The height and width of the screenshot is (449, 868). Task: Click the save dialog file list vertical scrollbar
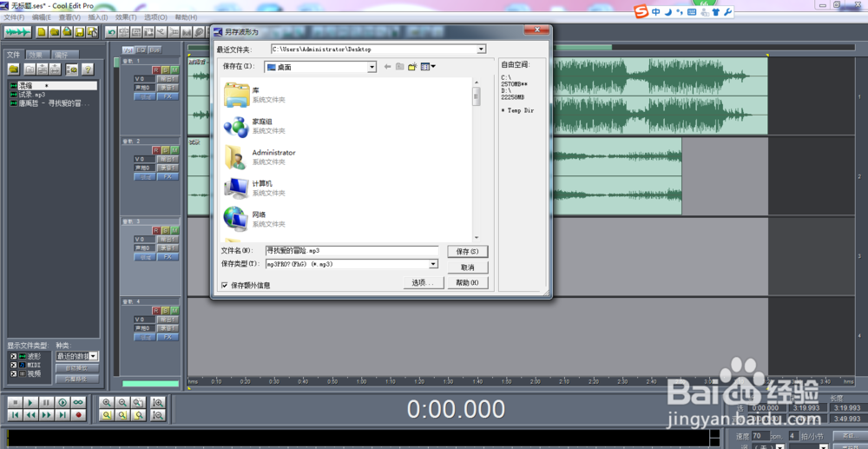click(476, 160)
